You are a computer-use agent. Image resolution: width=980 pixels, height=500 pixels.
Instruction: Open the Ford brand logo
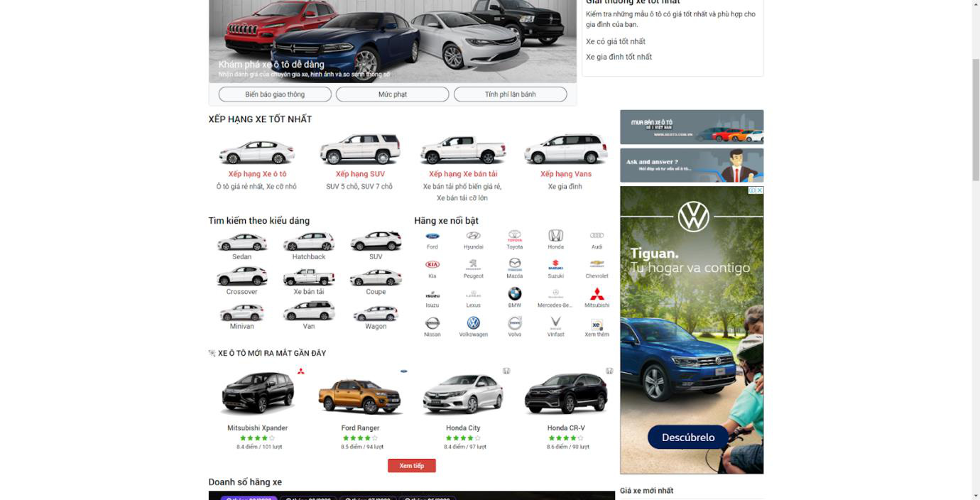[x=432, y=236]
